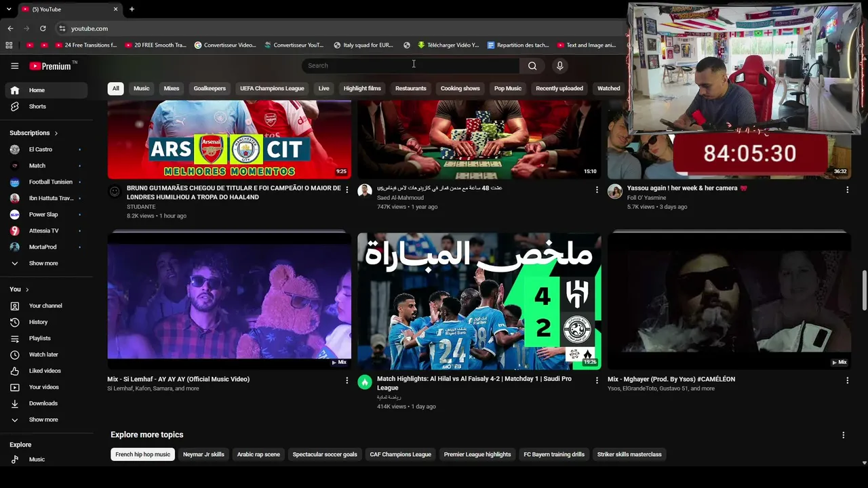Choose the Premier League highlights topic
The width and height of the screenshot is (868, 488).
[477, 454]
